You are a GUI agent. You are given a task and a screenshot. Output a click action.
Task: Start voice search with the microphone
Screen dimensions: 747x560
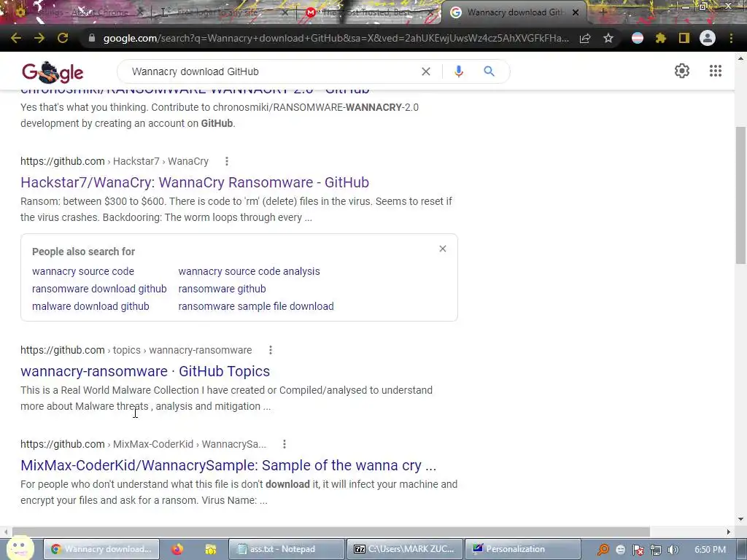(x=459, y=71)
